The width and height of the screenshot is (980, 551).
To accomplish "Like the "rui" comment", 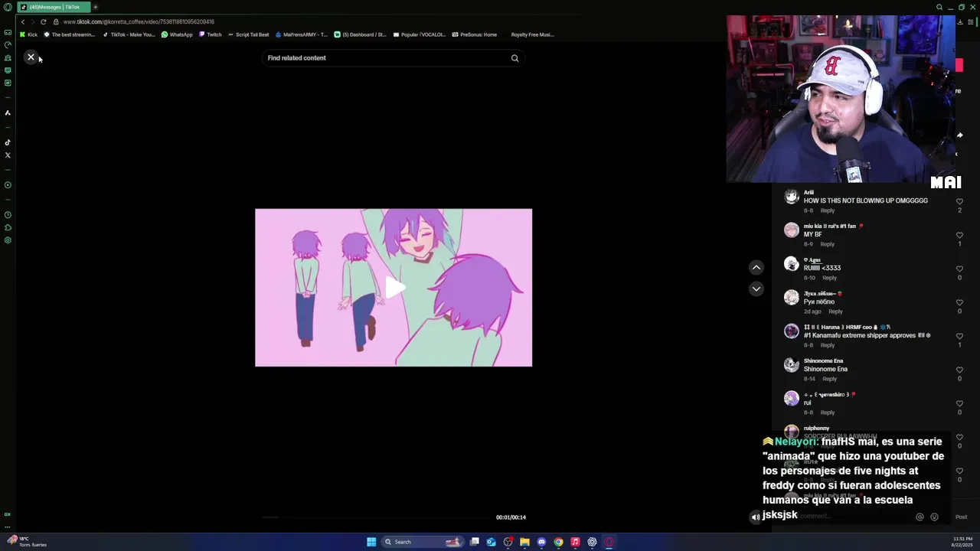I will pos(959,403).
